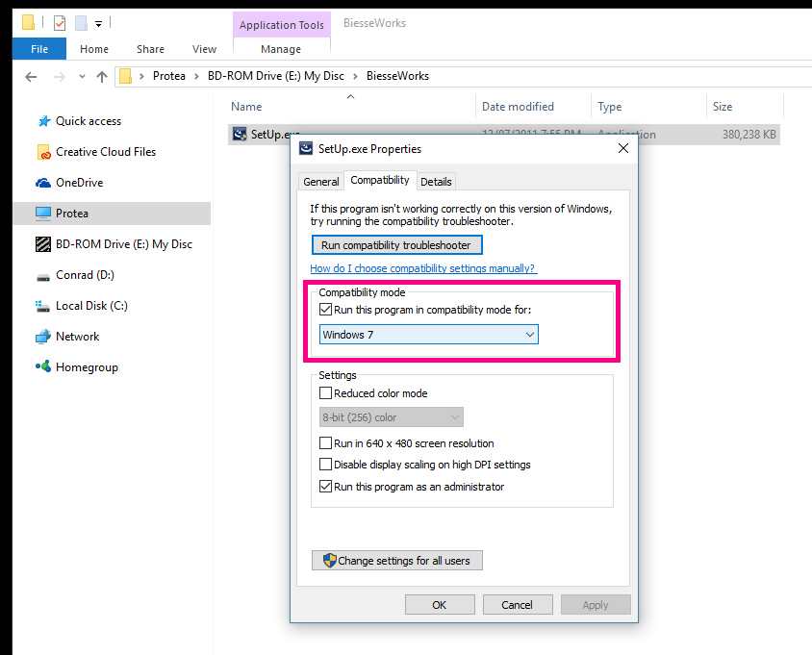Select Network in navigation pane

click(x=77, y=337)
